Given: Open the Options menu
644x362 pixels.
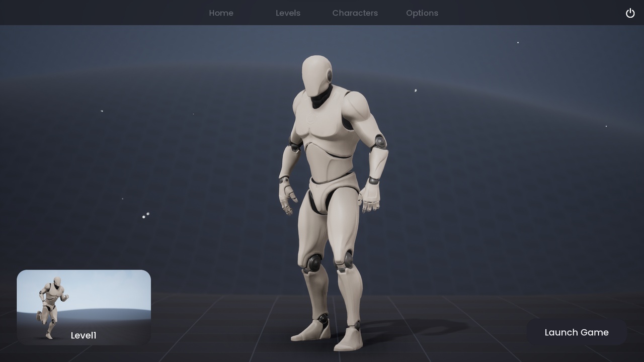Looking at the screenshot, I should coord(422,13).
